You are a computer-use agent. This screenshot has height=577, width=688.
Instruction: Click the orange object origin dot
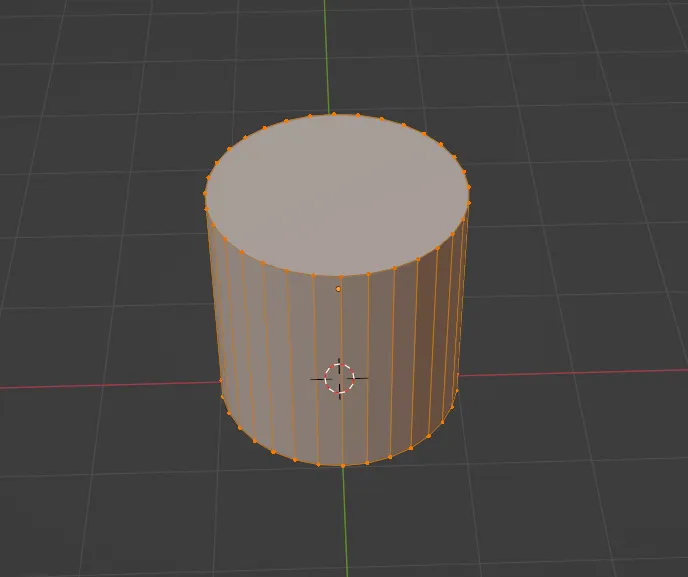click(x=338, y=289)
